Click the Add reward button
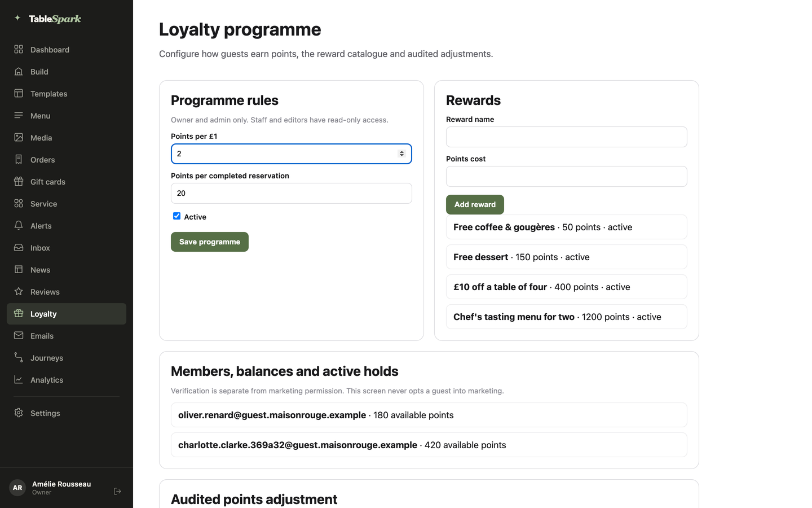The image size is (812, 508). (475, 204)
